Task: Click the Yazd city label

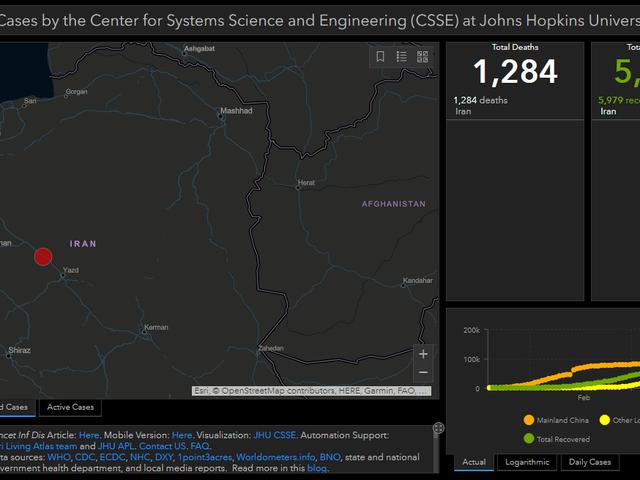Action: [x=71, y=270]
